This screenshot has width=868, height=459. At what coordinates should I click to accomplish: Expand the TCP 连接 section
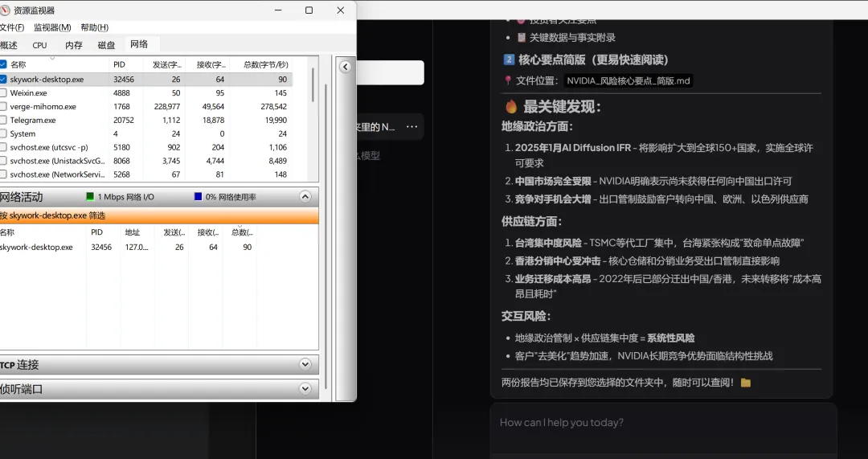pyautogui.click(x=305, y=364)
